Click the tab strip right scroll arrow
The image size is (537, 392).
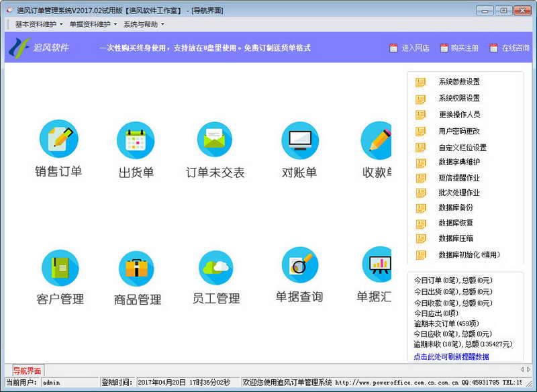click(529, 369)
